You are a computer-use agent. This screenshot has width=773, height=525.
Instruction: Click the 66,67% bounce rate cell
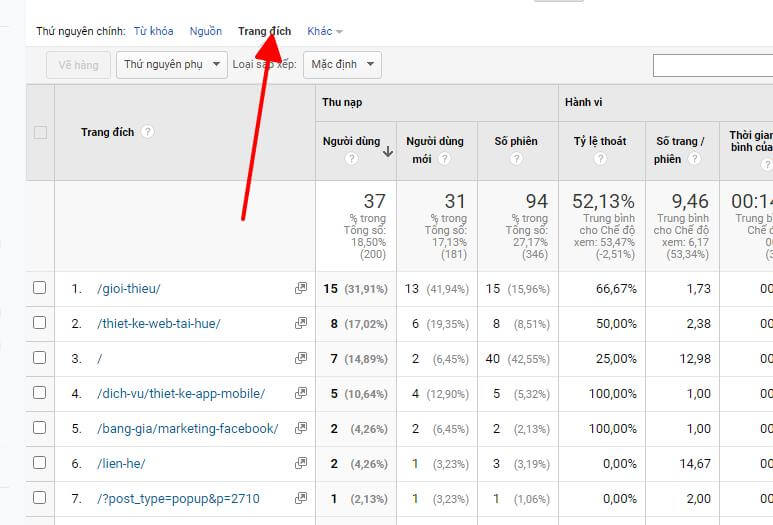coord(616,288)
